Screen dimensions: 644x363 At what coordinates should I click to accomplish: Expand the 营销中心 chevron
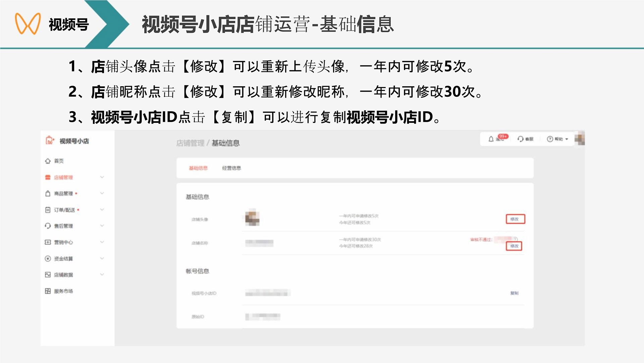point(102,242)
